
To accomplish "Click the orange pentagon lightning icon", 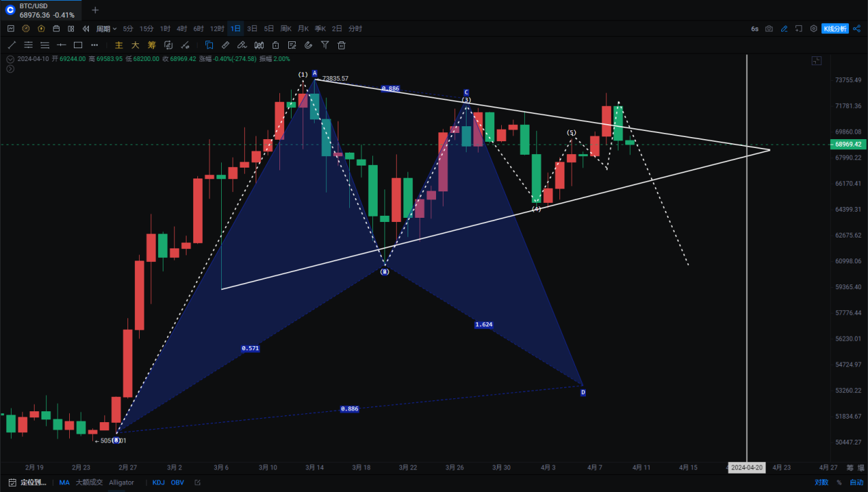I will pyautogui.click(x=41, y=29).
